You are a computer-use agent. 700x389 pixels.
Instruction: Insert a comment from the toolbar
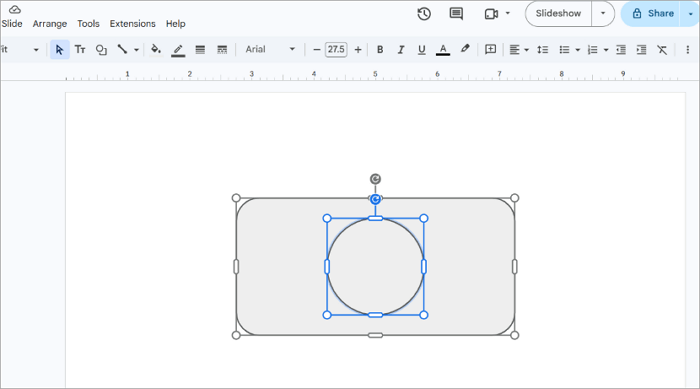(490, 50)
